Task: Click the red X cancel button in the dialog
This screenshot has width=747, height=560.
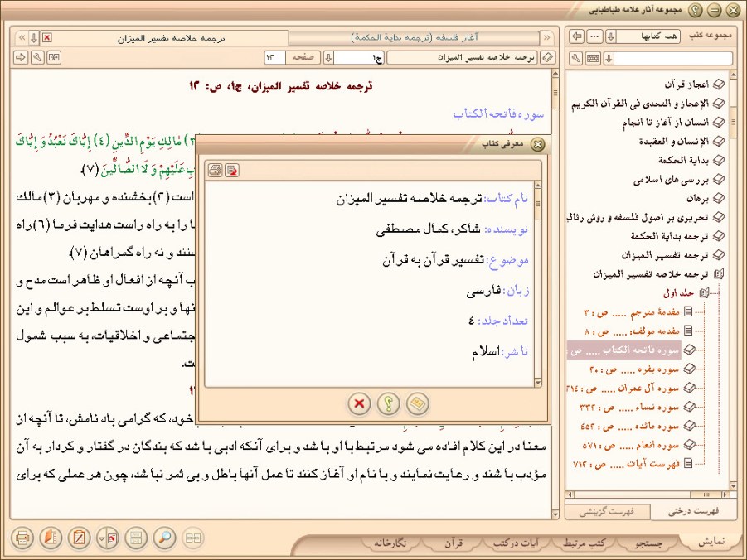Action: [359, 403]
